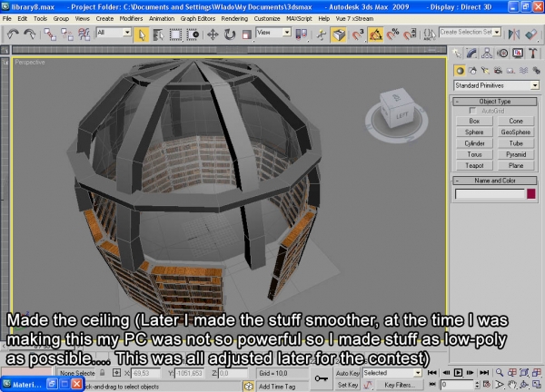This screenshot has height=392, width=545.
Task: Click the Redo arrow icon
Action: click(30, 34)
